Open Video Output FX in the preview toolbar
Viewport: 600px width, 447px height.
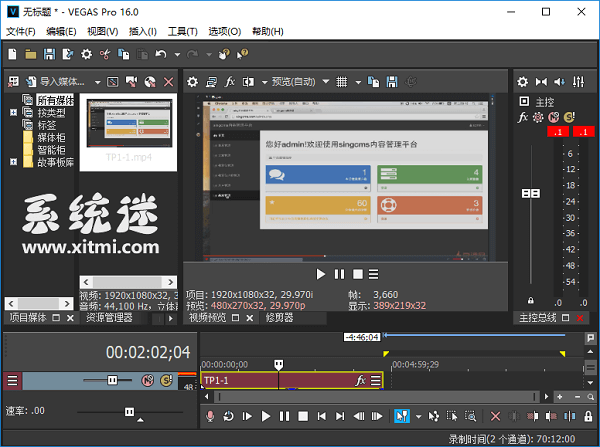(x=230, y=82)
